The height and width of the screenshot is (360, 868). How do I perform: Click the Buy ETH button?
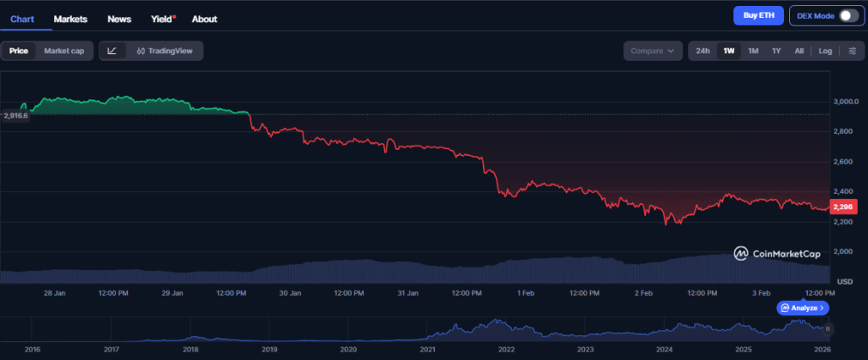pos(759,15)
